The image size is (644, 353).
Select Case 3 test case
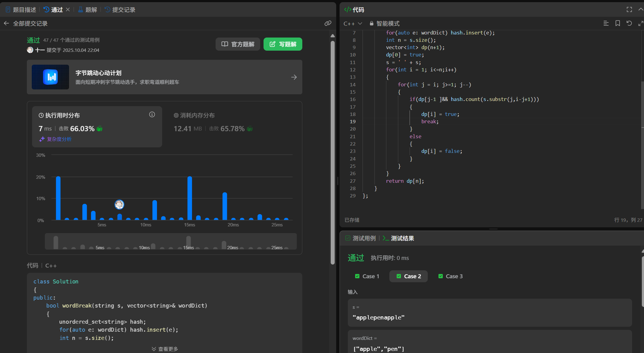coord(450,276)
